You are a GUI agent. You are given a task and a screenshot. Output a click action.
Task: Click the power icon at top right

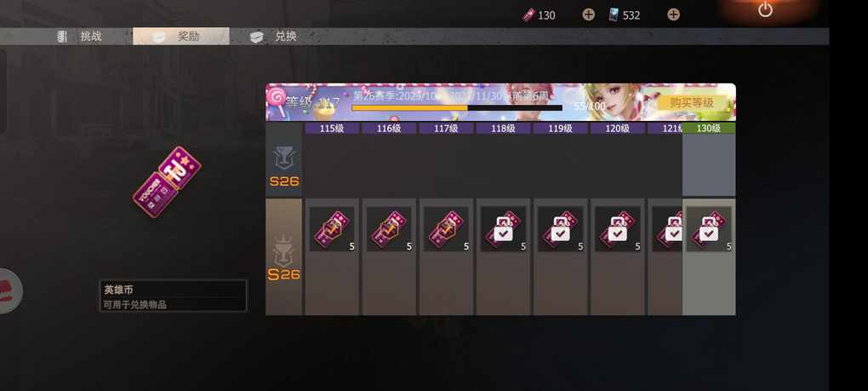[x=765, y=9]
